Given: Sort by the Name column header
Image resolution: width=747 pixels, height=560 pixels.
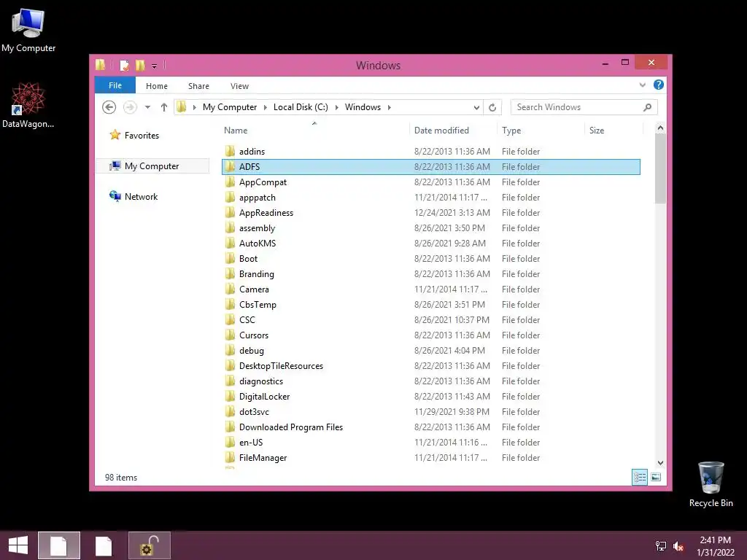Looking at the screenshot, I should pyautogui.click(x=314, y=131).
